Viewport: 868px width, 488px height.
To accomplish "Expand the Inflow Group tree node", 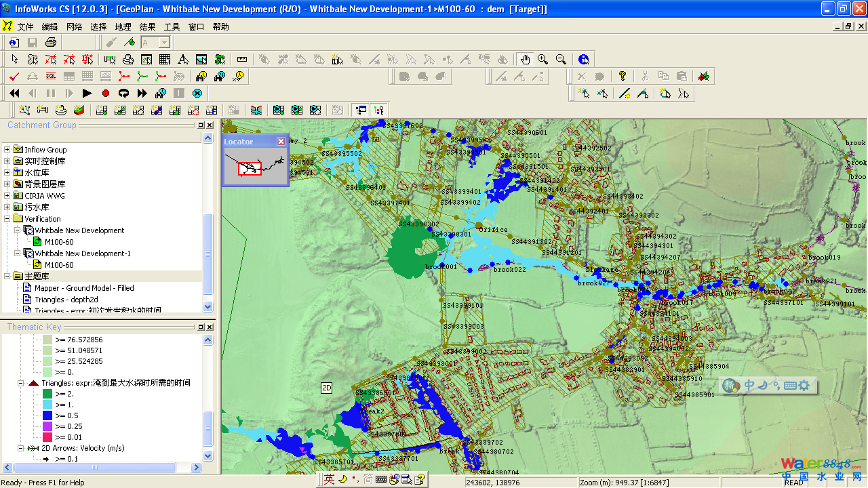I will coord(7,150).
